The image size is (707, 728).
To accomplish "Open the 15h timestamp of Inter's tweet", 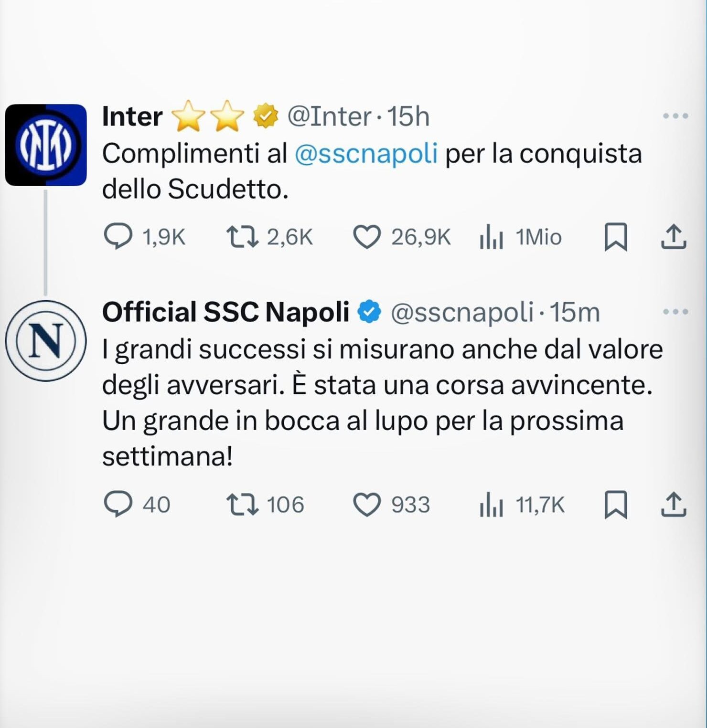I will pyautogui.click(x=408, y=116).
